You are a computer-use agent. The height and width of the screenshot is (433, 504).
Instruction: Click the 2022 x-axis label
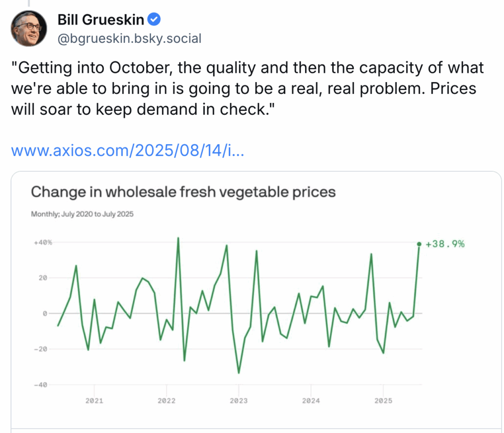[x=166, y=401]
